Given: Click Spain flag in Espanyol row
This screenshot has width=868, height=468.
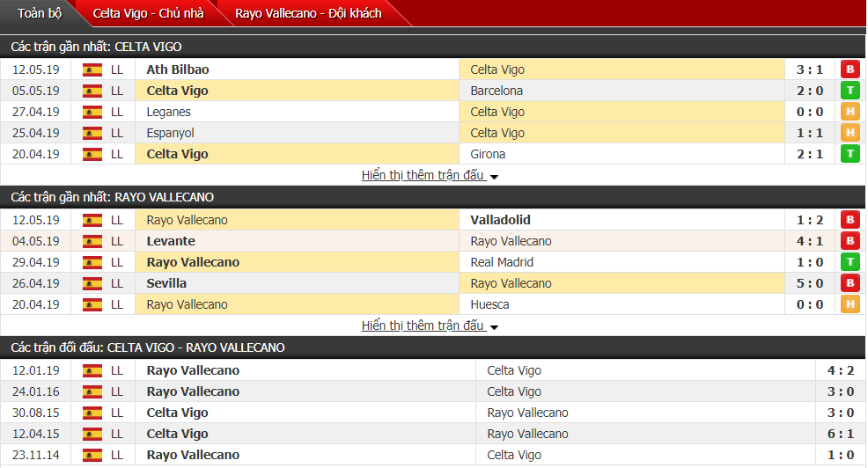Looking at the screenshot, I should (92, 133).
